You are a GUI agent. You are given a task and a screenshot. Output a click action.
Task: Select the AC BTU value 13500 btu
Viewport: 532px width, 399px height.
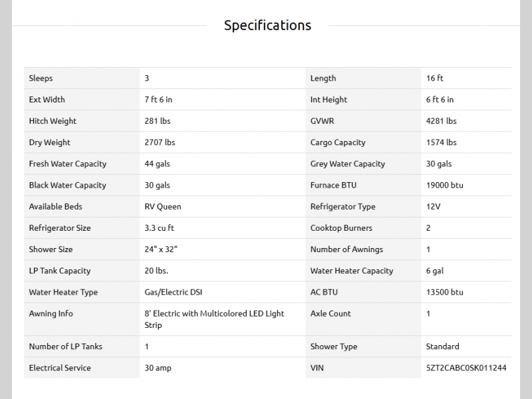(444, 292)
